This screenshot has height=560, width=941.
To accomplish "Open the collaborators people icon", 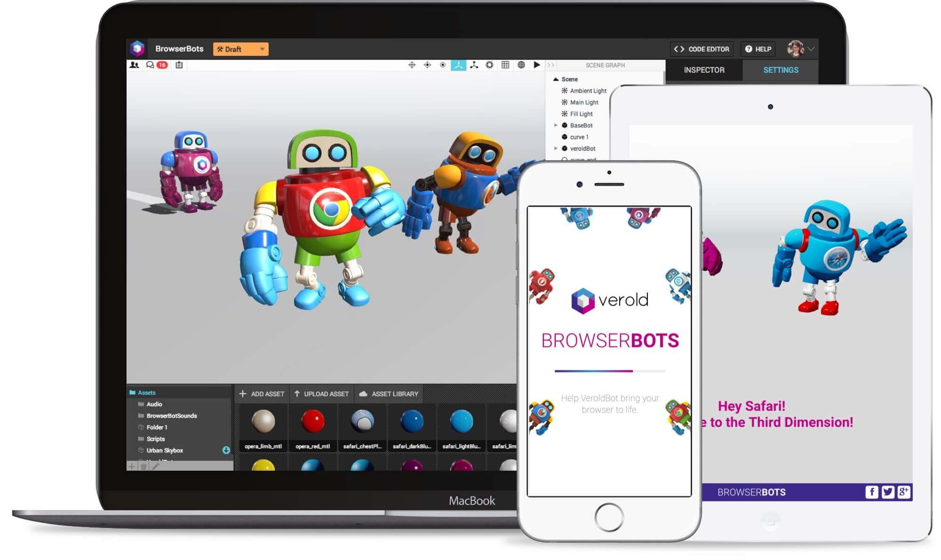I will pos(135,65).
